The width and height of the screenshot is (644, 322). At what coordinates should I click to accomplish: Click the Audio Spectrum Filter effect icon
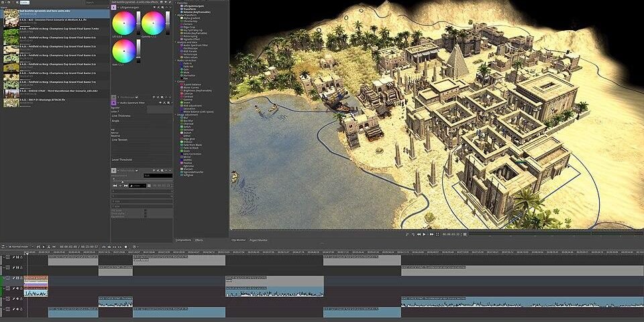point(113,103)
